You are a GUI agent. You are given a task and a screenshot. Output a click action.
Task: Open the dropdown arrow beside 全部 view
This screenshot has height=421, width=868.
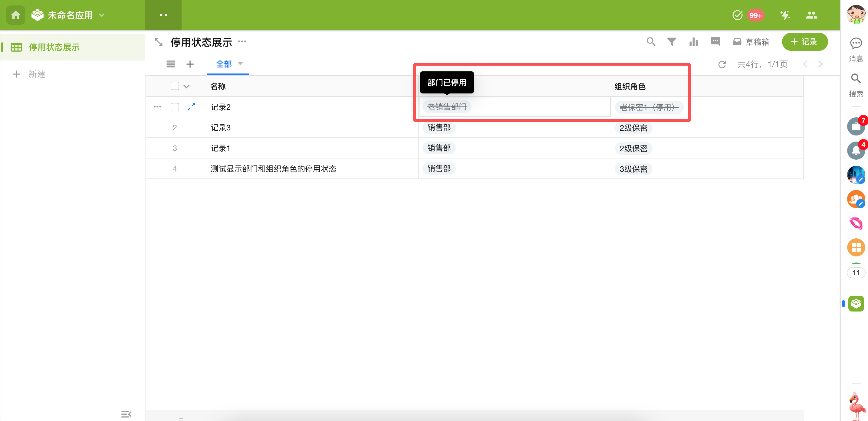[240, 64]
